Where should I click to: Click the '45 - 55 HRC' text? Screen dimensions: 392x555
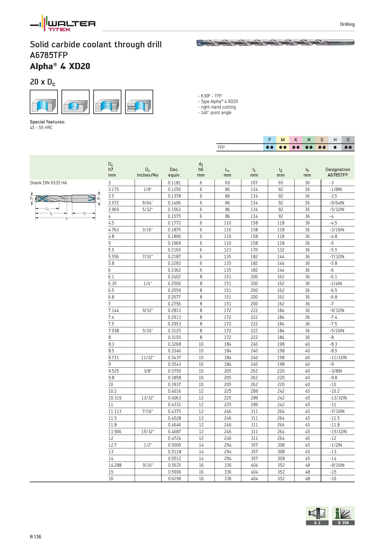pos(41,128)
